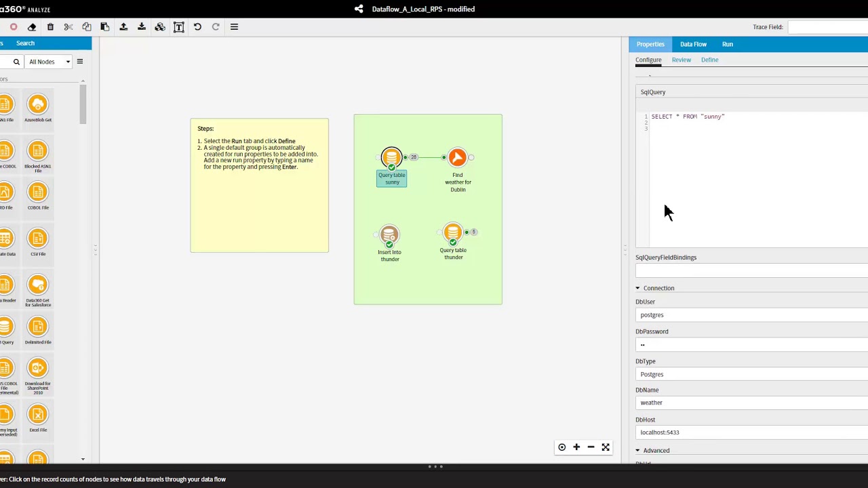Select the Delimited File node icon
Screen dimensions: 868x488
(38, 327)
